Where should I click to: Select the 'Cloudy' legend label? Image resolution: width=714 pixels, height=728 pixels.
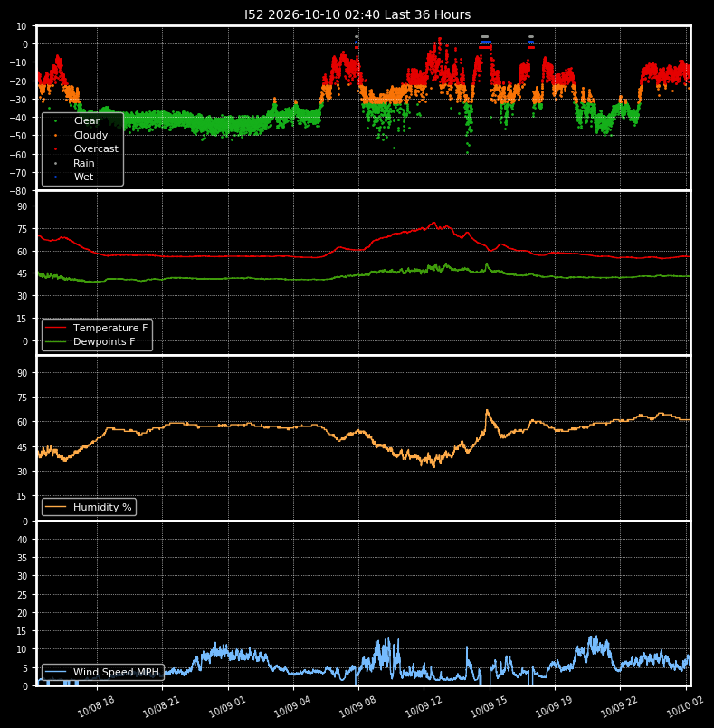tap(90, 135)
